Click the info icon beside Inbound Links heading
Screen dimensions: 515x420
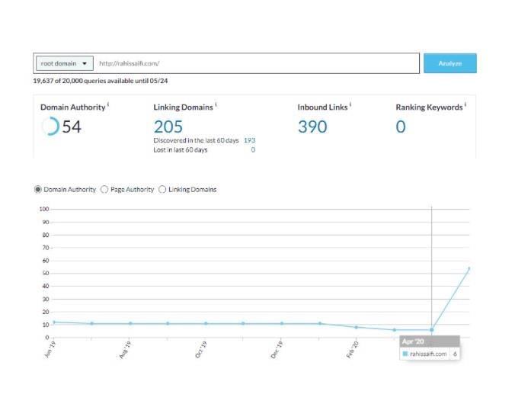pos(350,105)
